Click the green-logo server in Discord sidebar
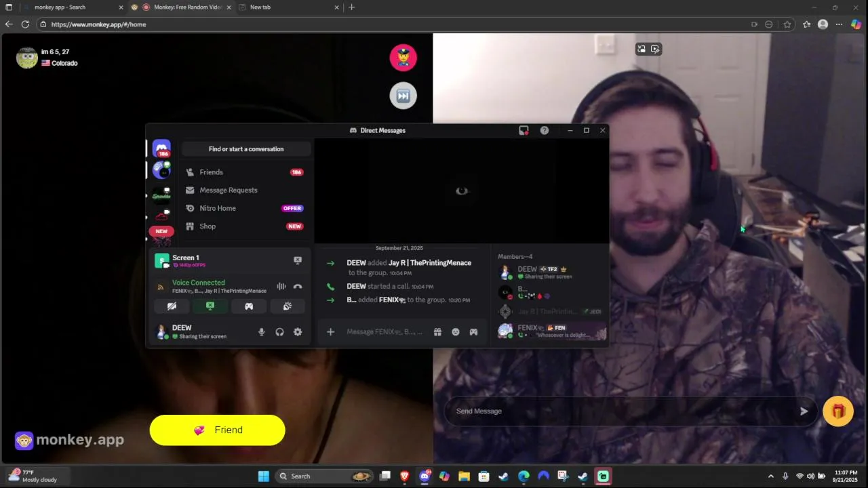 [x=161, y=195]
